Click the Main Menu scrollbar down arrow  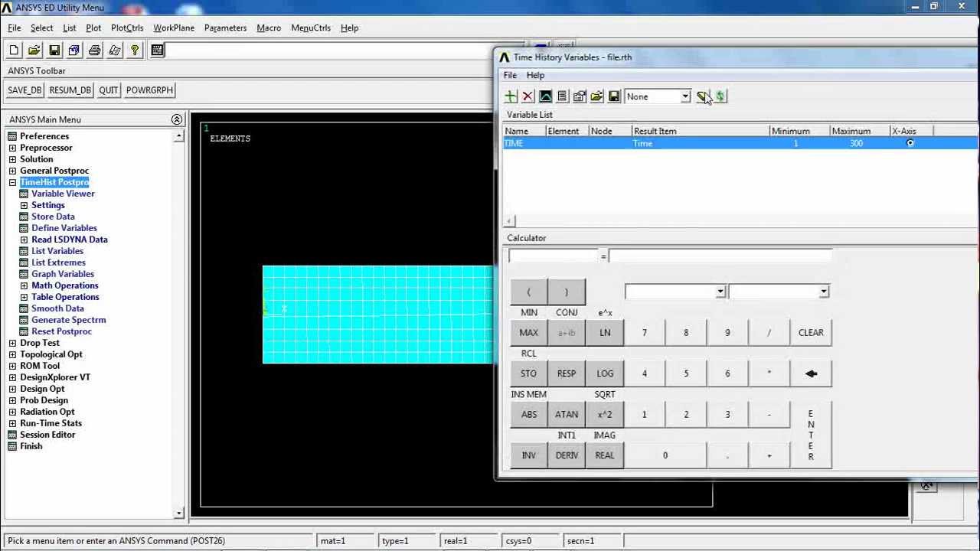[x=179, y=514]
